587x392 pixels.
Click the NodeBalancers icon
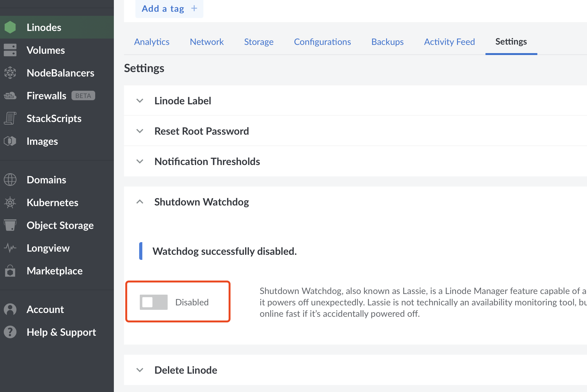click(10, 73)
